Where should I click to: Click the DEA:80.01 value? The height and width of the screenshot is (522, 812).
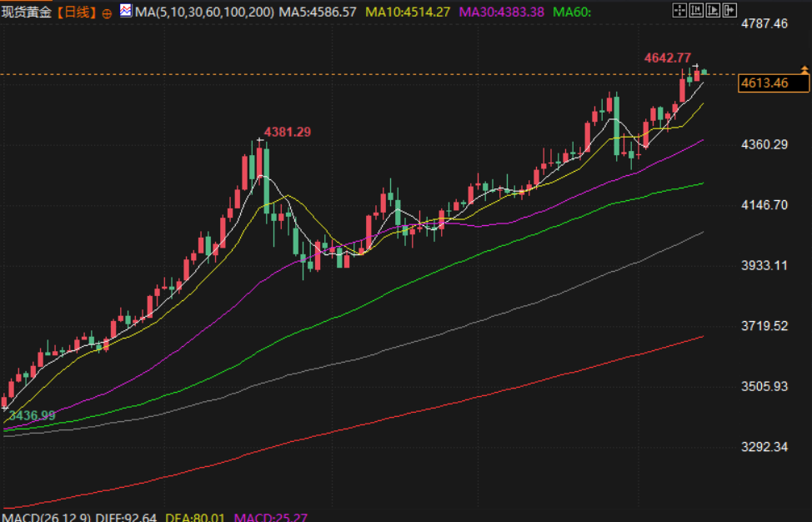pyautogui.click(x=195, y=517)
